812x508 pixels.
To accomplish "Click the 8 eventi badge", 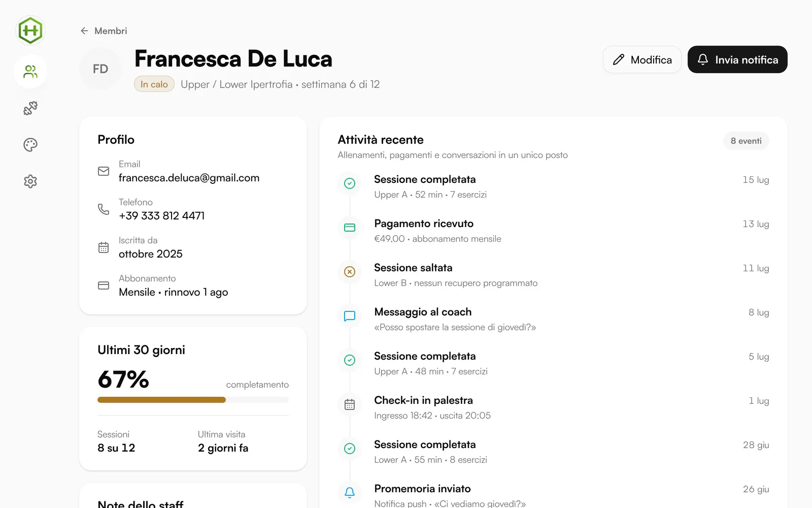I will pos(746,141).
